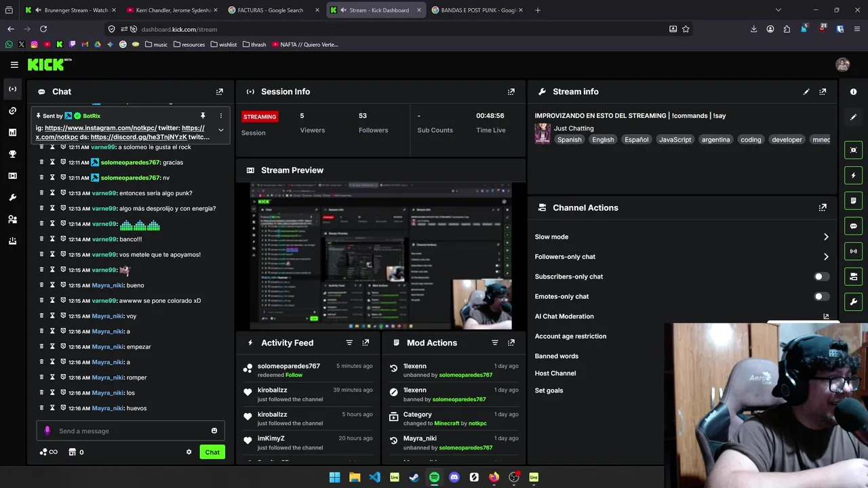Viewport: 868px width, 488px height.
Task: Toggle Chat bubble widget in right sidebar
Action: pos(854,226)
